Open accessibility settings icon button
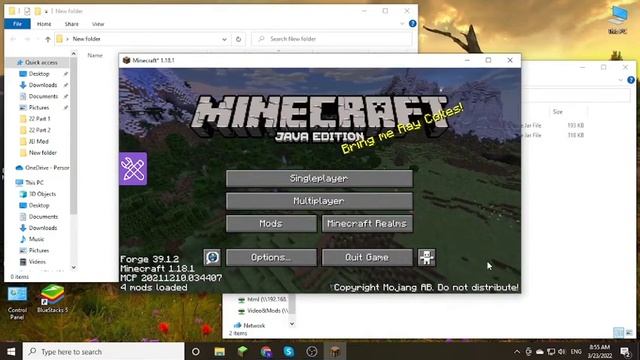Image resolution: width=640 pixels, height=360 pixels. point(427,258)
